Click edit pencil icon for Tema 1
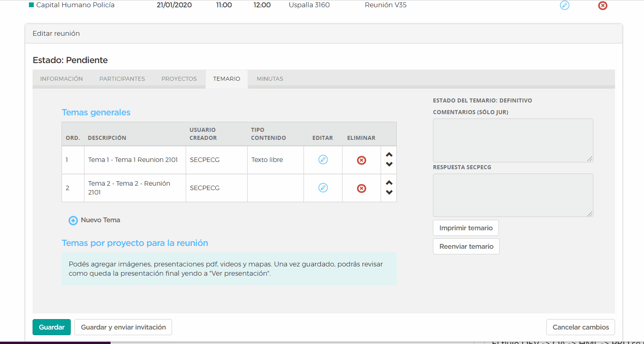Screen dimensions: 644x344 pyautogui.click(x=323, y=160)
